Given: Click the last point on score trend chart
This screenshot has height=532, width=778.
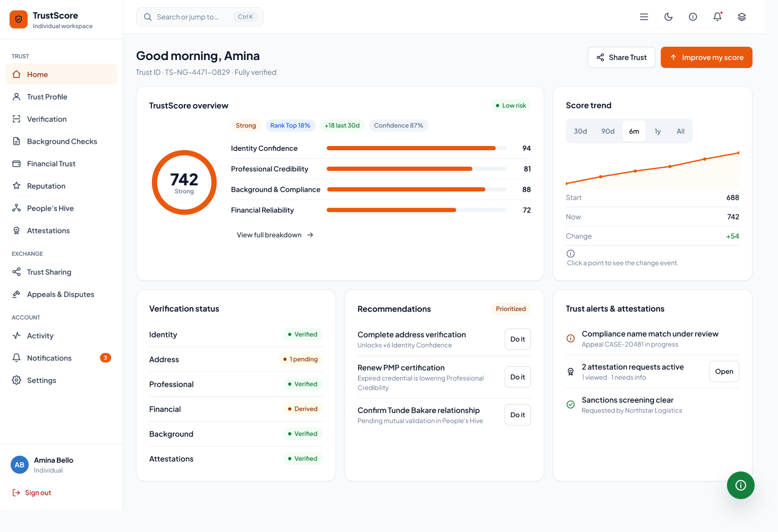Looking at the screenshot, I should [739, 153].
